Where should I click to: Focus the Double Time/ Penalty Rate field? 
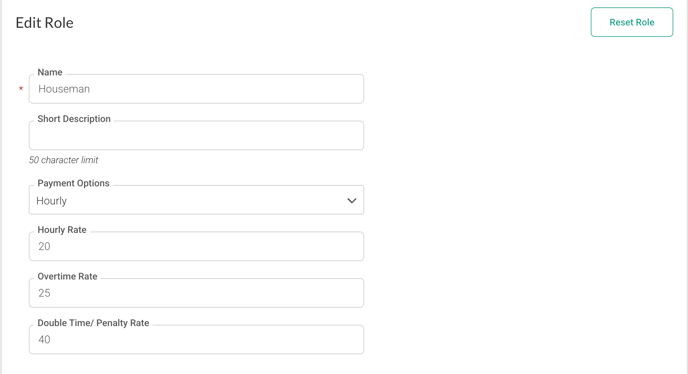[x=196, y=339]
